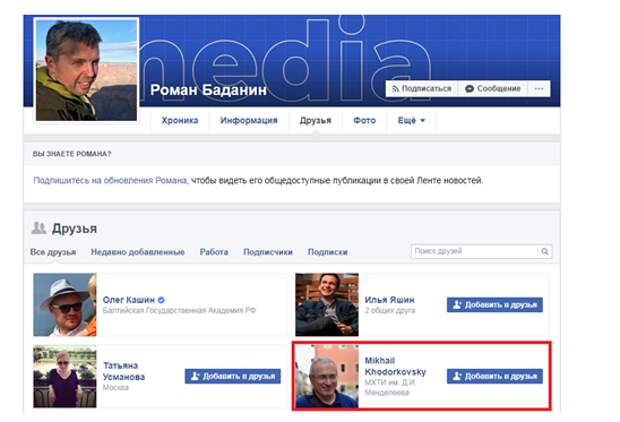
Task: Click Илья Яшин's profile photo
Action: (327, 305)
